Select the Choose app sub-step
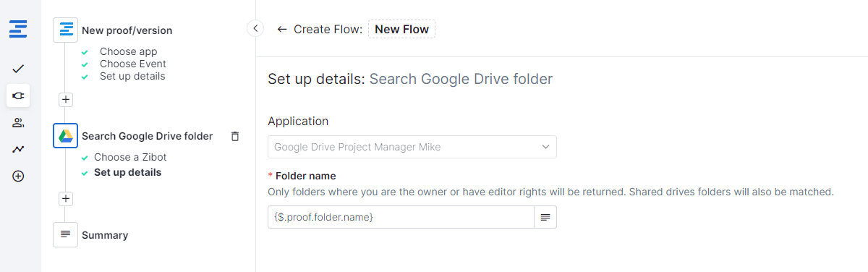Screen dimensions: 868x272 pyautogui.click(x=128, y=51)
